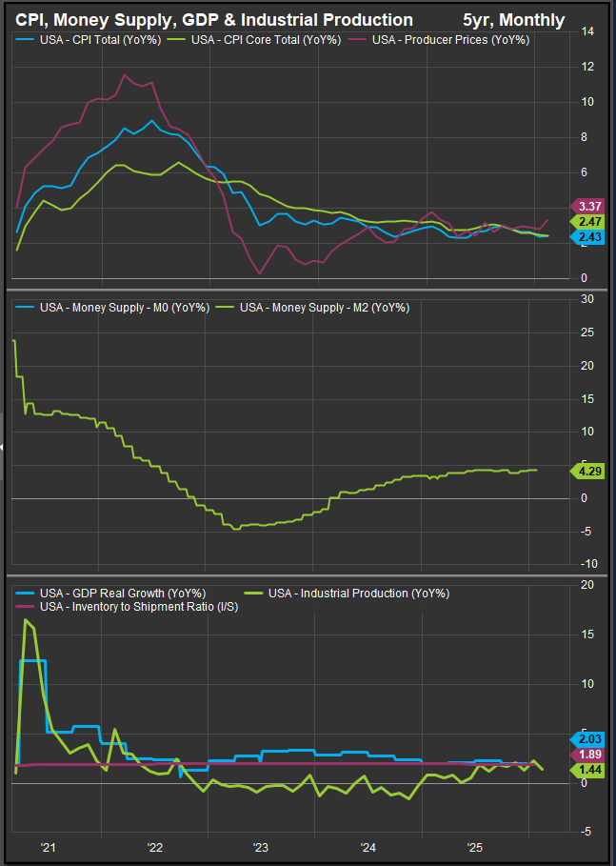
Task: Click the Industrial Production green legend marker
Action: click(255, 593)
